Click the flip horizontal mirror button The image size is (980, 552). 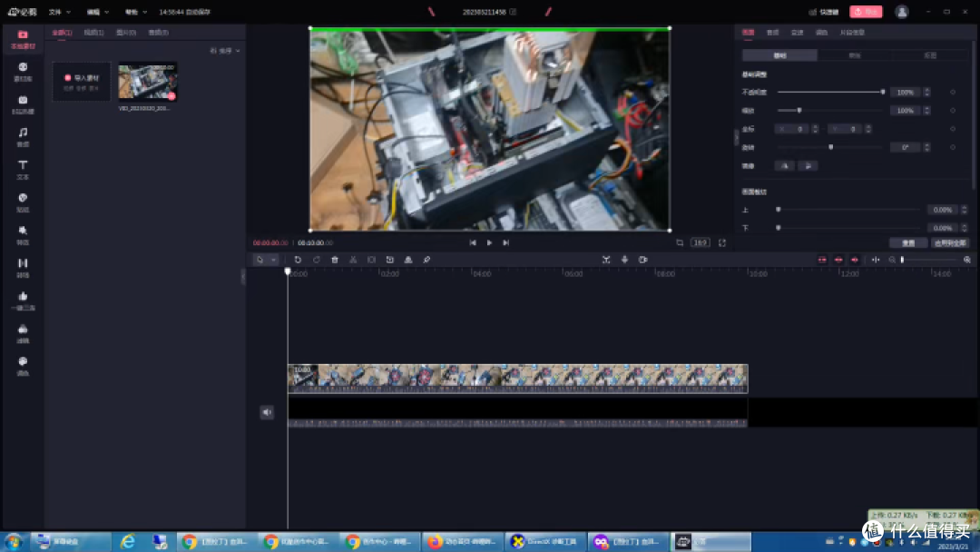click(785, 165)
